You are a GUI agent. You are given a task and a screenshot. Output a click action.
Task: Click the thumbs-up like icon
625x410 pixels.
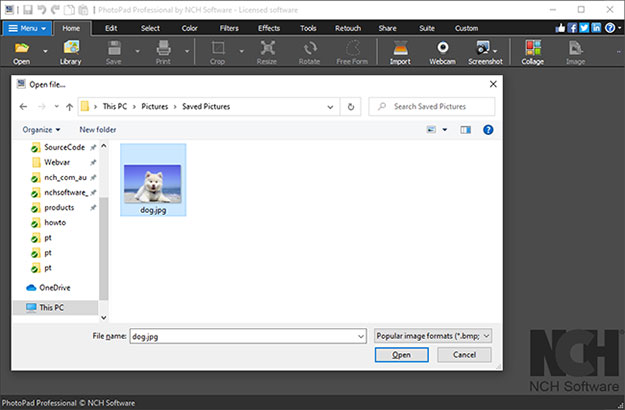pyautogui.click(x=560, y=28)
